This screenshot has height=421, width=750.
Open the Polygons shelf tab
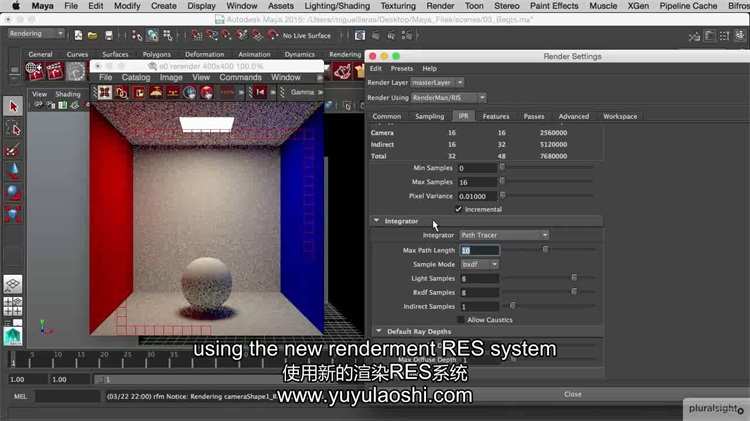click(x=156, y=54)
